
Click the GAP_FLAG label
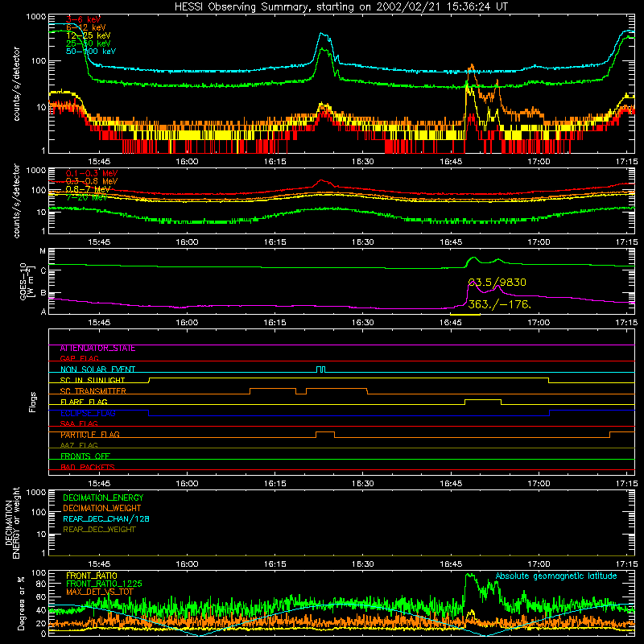[79, 358]
